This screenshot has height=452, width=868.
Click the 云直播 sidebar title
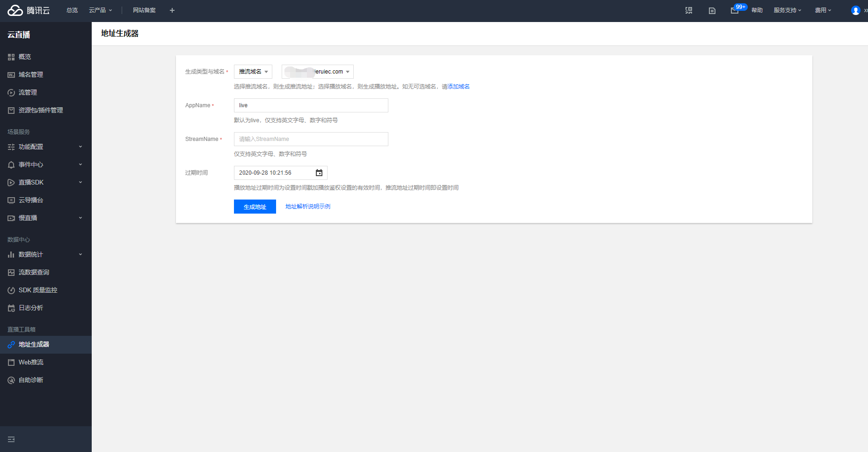pos(19,35)
